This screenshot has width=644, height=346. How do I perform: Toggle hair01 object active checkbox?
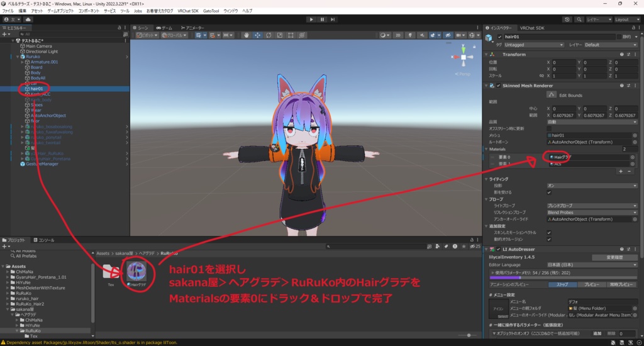coord(500,36)
